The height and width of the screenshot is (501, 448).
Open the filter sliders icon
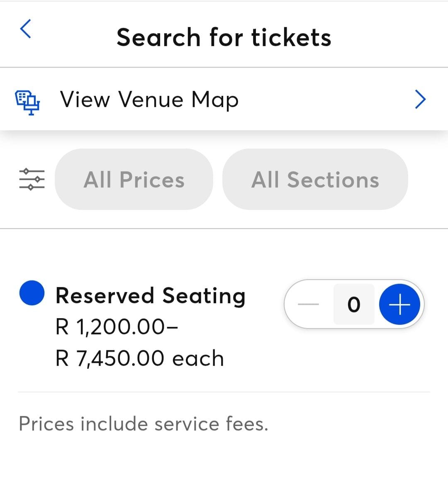(32, 179)
